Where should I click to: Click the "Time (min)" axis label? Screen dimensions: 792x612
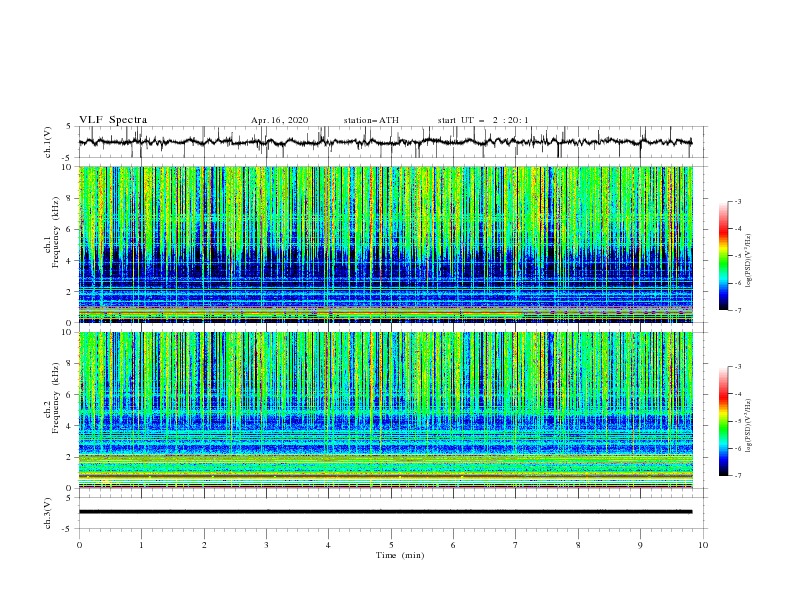tap(400, 555)
